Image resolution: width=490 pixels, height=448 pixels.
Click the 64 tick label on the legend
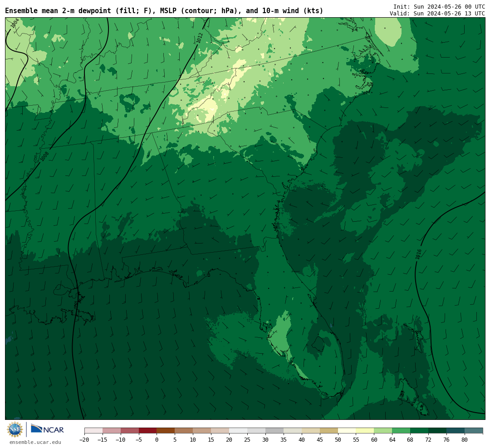click(x=392, y=439)
